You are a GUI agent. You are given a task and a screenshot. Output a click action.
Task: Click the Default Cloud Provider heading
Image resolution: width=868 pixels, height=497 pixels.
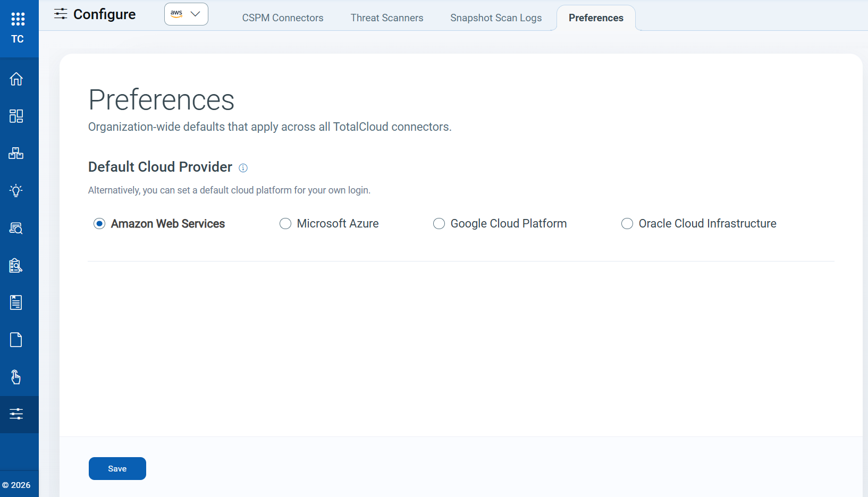pos(160,167)
